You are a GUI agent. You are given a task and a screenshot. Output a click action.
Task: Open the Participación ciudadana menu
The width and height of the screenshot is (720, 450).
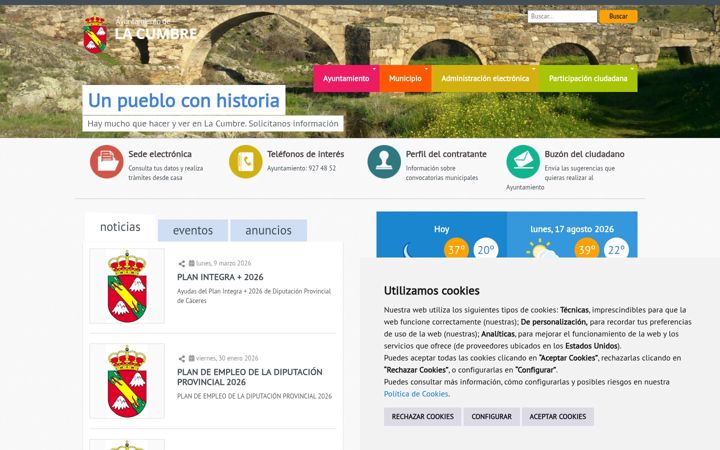(x=588, y=79)
